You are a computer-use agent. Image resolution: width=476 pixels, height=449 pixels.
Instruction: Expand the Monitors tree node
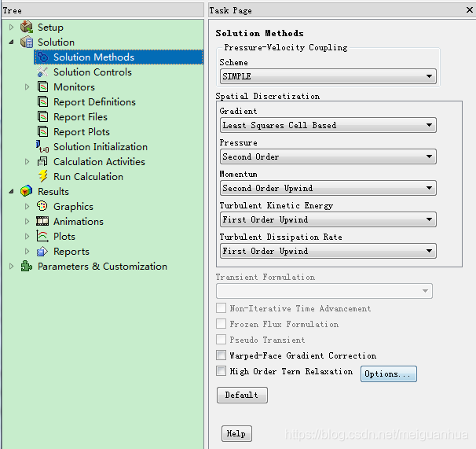coord(27,87)
